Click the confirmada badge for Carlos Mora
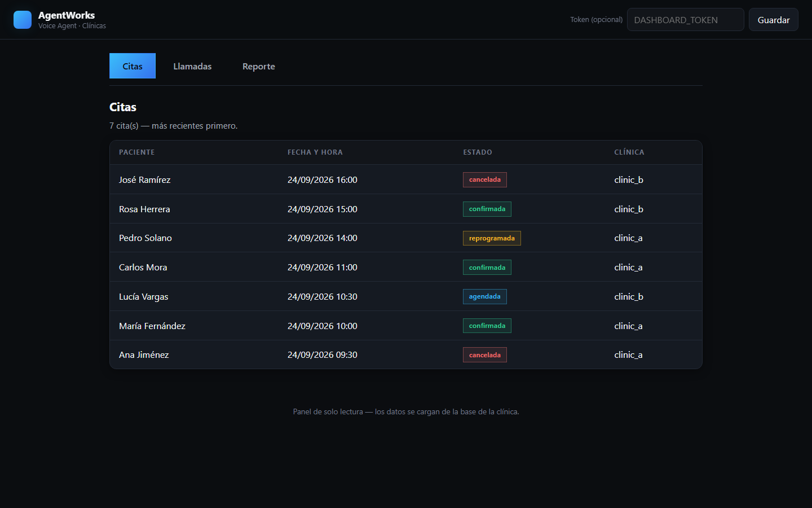Viewport: 812px width, 508px height. click(487, 268)
